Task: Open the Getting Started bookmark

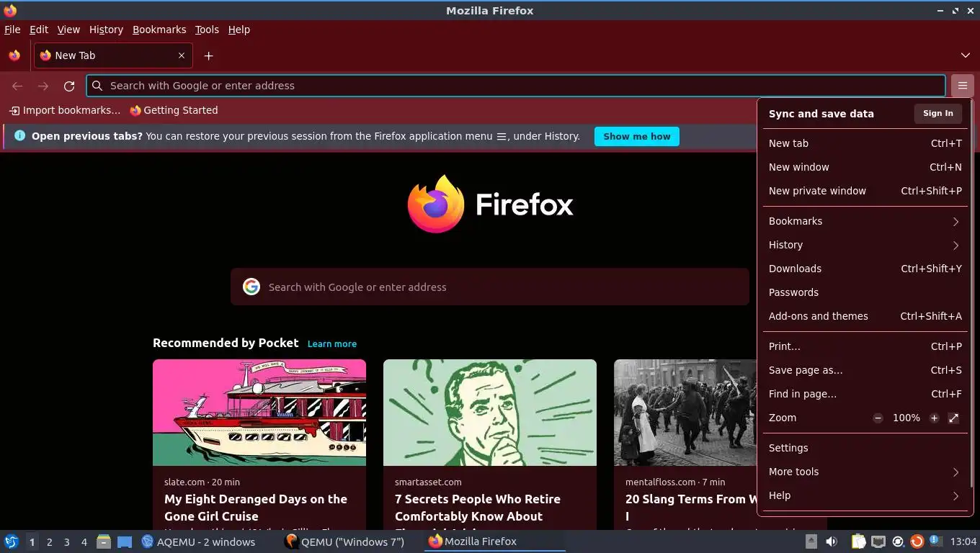Action: pos(174,110)
